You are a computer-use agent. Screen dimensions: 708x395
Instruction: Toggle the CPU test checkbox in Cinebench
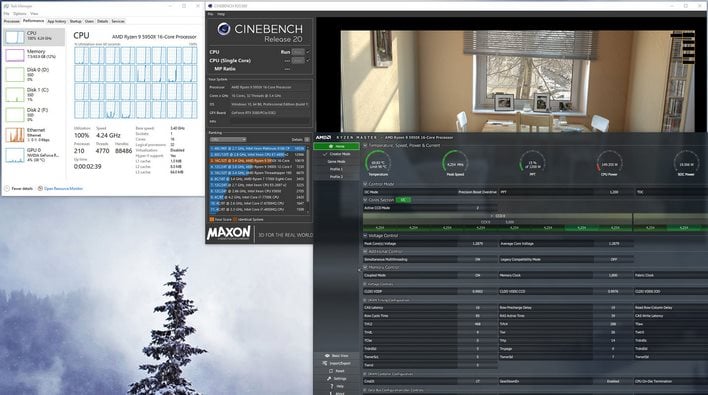tap(308, 52)
